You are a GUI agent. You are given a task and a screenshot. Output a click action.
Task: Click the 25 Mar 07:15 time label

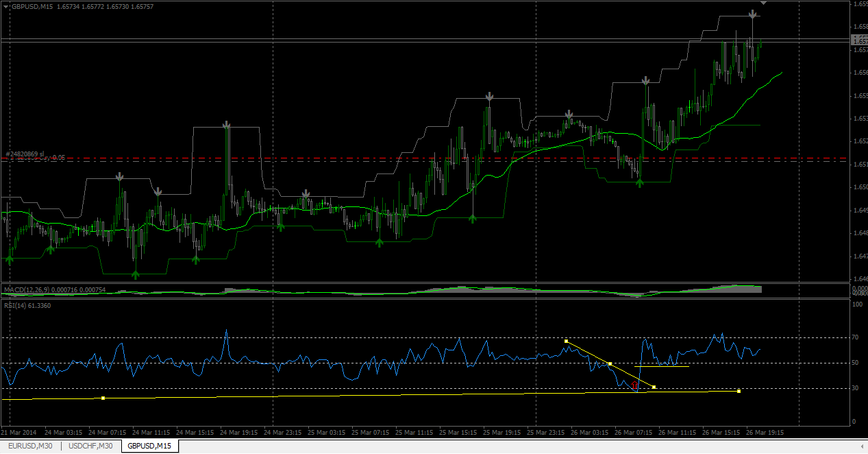(x=370, y=433)
